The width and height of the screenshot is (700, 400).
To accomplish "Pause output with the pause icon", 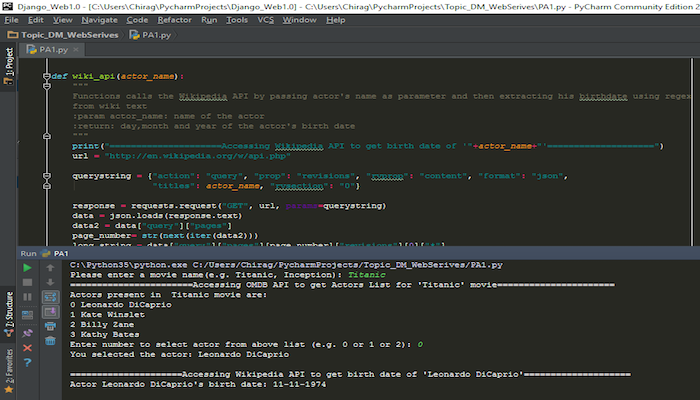I will point(27,297).
